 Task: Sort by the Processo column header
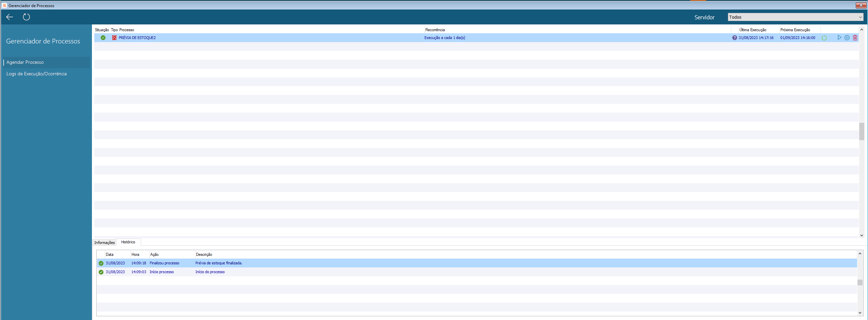coord(127,30)
